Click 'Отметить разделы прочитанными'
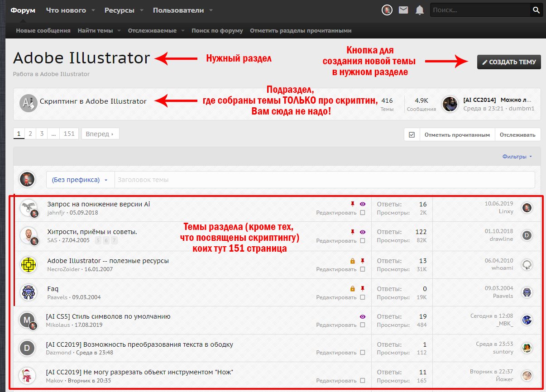This screenshot has width=546, height=392. click(x=301, y=31)
